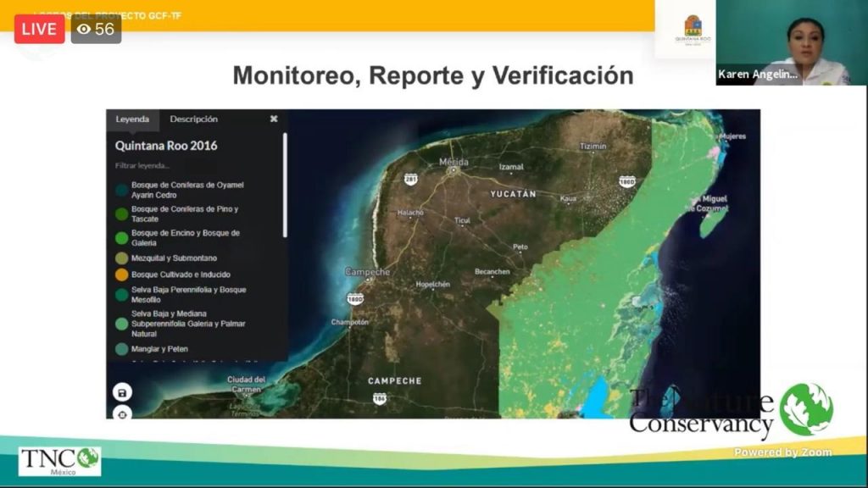Click the viewer count eye icon
868x488 pixels.
(84, 29)
